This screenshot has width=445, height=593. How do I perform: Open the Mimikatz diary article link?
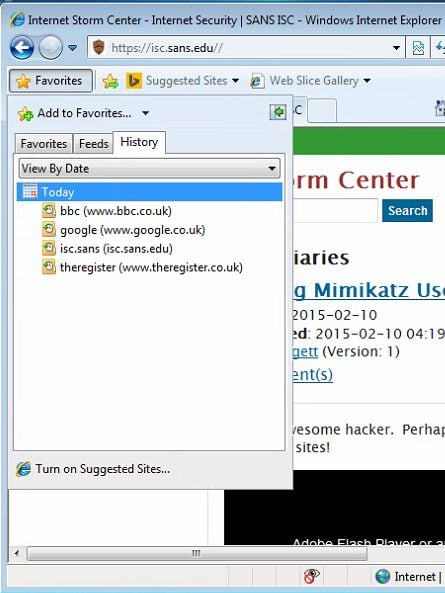pyautogui.click(x=369, y=290)
